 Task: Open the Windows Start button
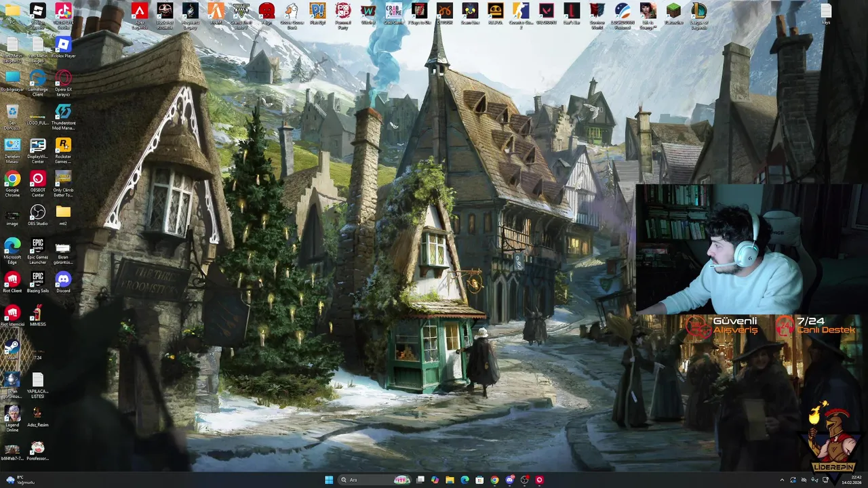point(329,480)
